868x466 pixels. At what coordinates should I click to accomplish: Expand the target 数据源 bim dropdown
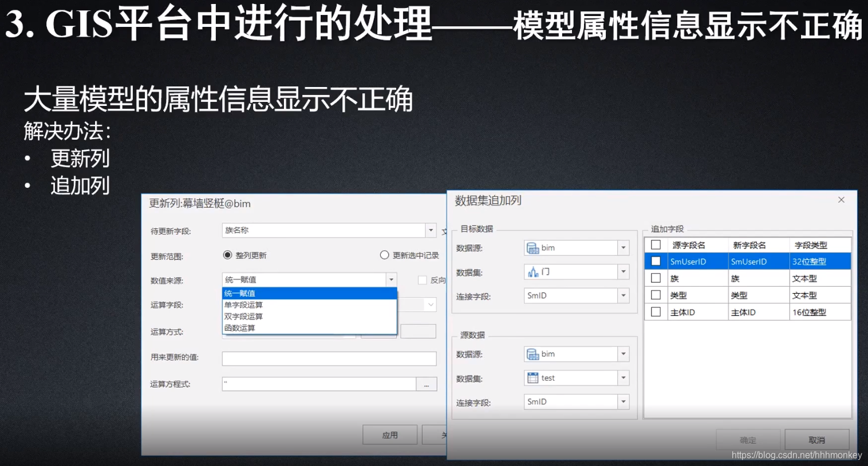coord(624,248)
